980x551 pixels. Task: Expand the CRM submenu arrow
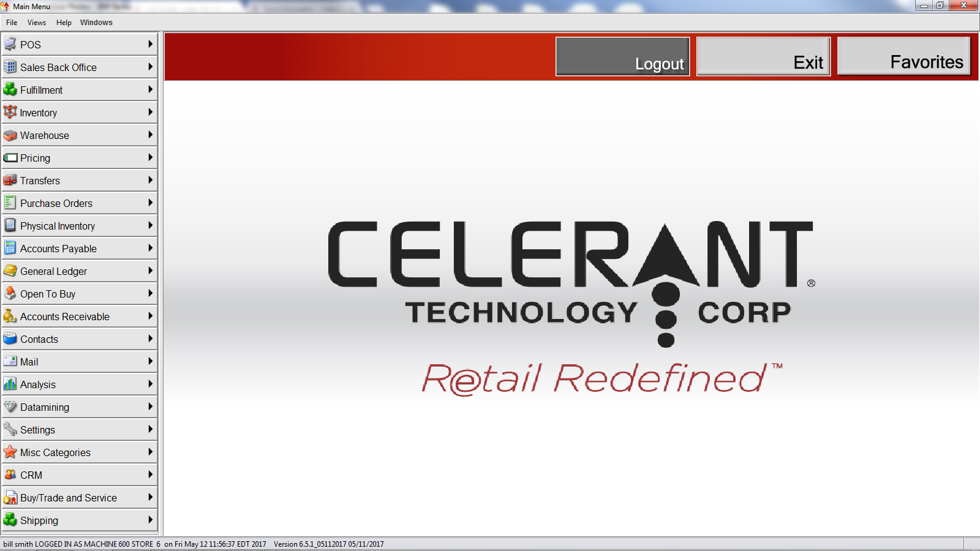pyautogui.click(x=151, y=474)
